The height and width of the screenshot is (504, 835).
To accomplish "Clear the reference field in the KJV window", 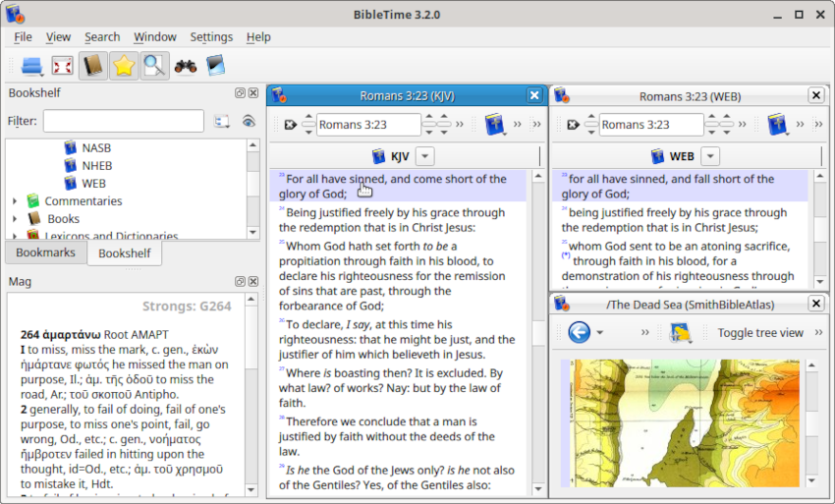I will coord(290,125).
